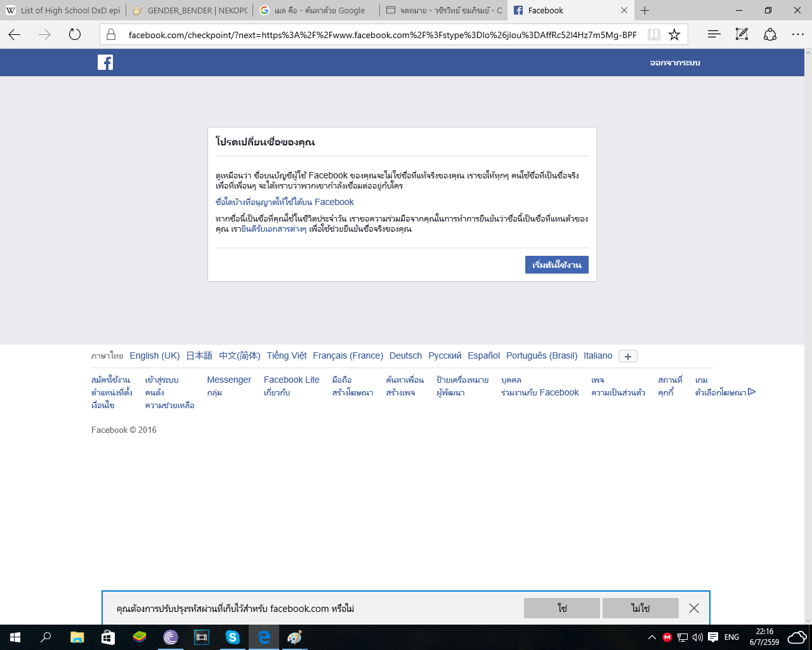Image resolution: width=812 pixels, height=650 pixels.
Task: Open the purple swirl app on taskbar
Action: [x=171, y=637]
